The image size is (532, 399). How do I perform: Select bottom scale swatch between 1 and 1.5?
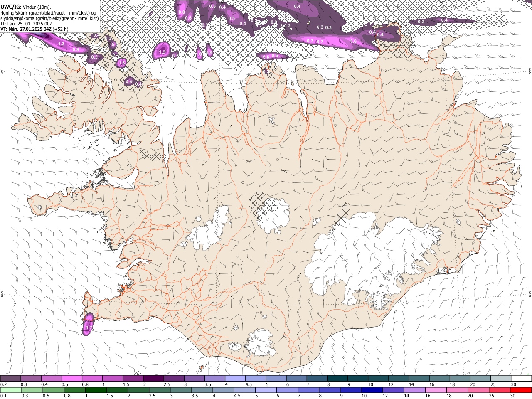(96, 390)
